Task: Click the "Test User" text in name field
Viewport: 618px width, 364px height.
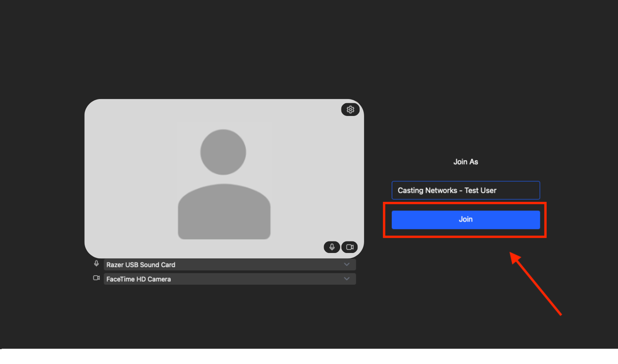Action: point(481,191)
